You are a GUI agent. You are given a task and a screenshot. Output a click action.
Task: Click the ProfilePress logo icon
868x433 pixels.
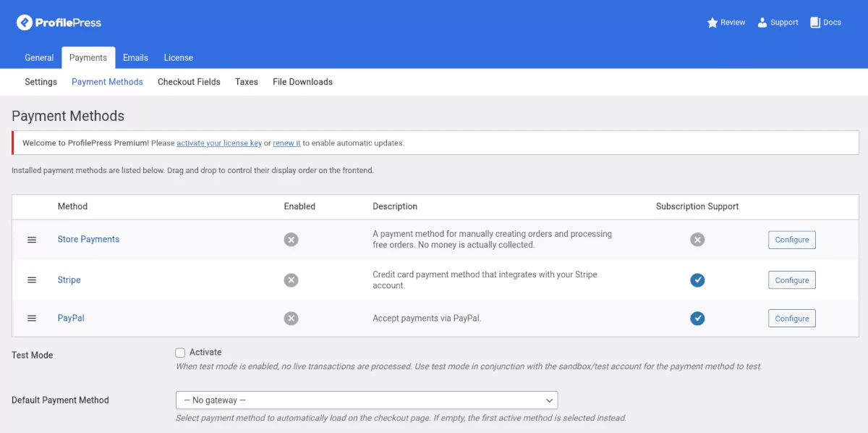tap(25, 22)
